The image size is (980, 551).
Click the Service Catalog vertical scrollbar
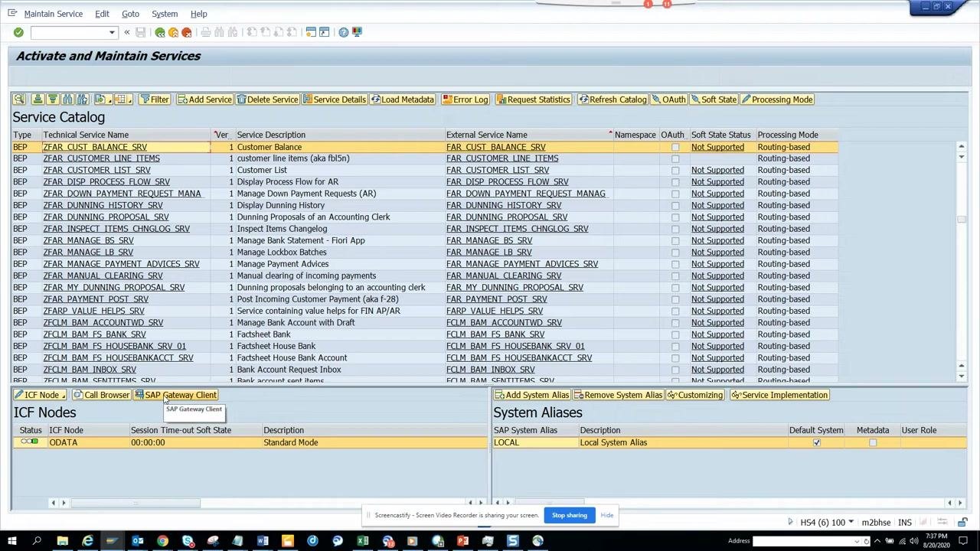(x=962, y=260)
